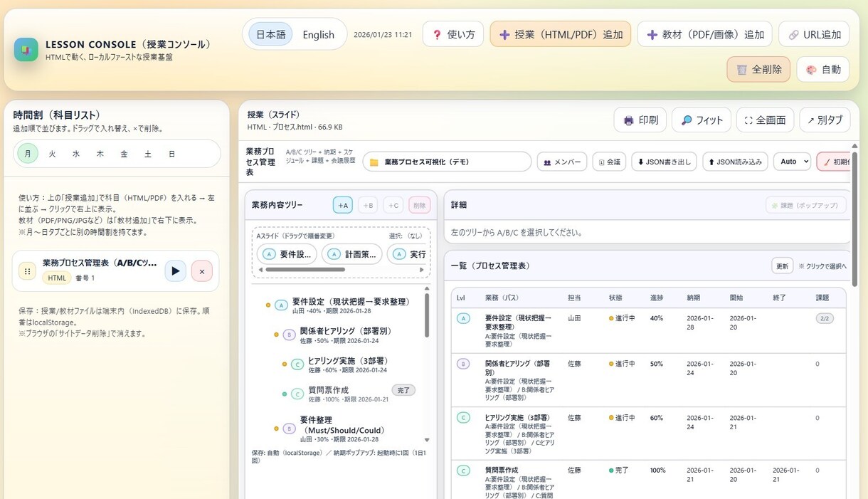
Task: Click the 完了 status in 質問票作成 table row
Action: (x=619, y=471)
